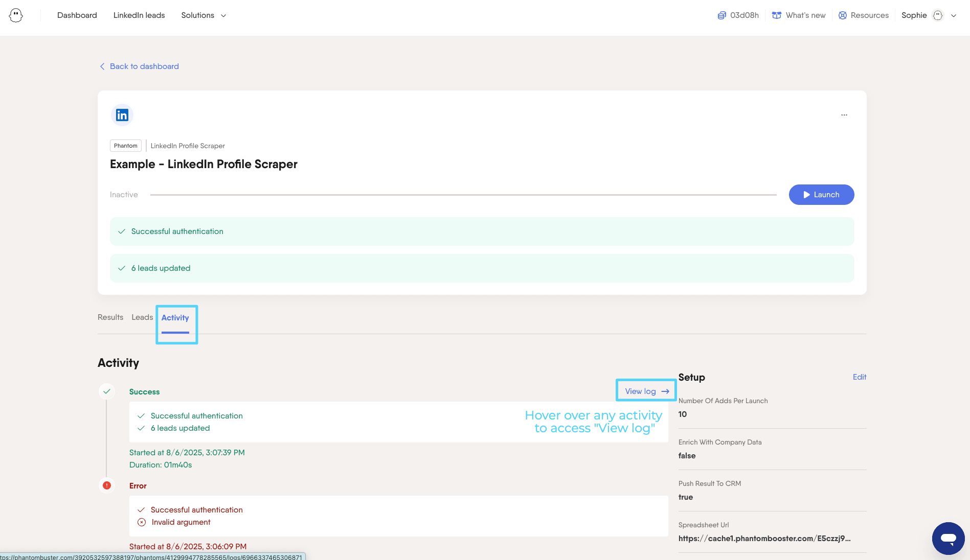Click the Spreadsheet Url value
Viewport: 970px width, 560px height.
[764, 539]
